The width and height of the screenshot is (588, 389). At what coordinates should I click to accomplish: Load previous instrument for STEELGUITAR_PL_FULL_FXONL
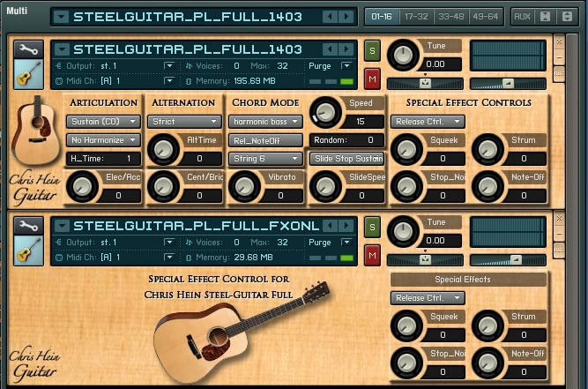pos(329,226)
